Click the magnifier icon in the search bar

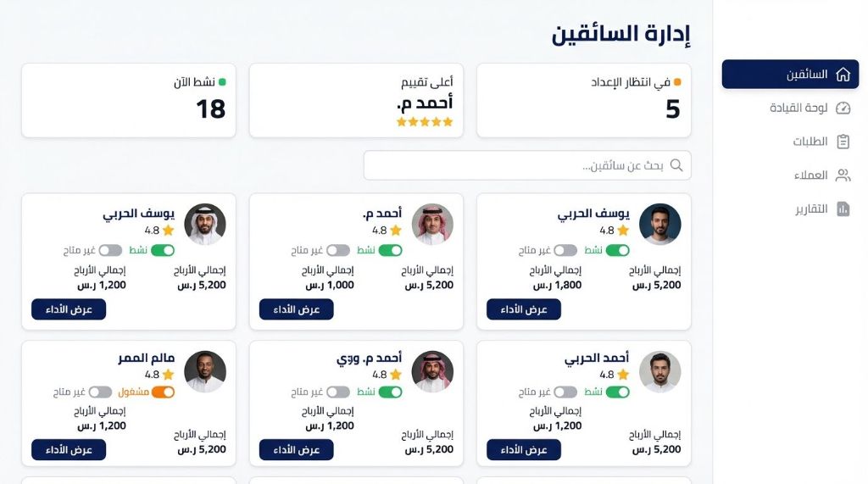[x=676, y=165]
